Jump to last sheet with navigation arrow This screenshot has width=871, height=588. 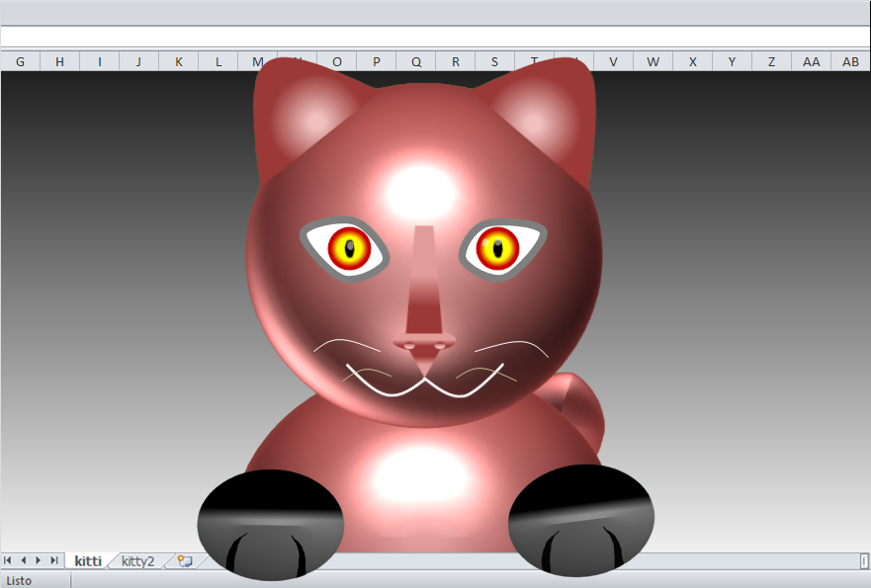coord(54,560)
